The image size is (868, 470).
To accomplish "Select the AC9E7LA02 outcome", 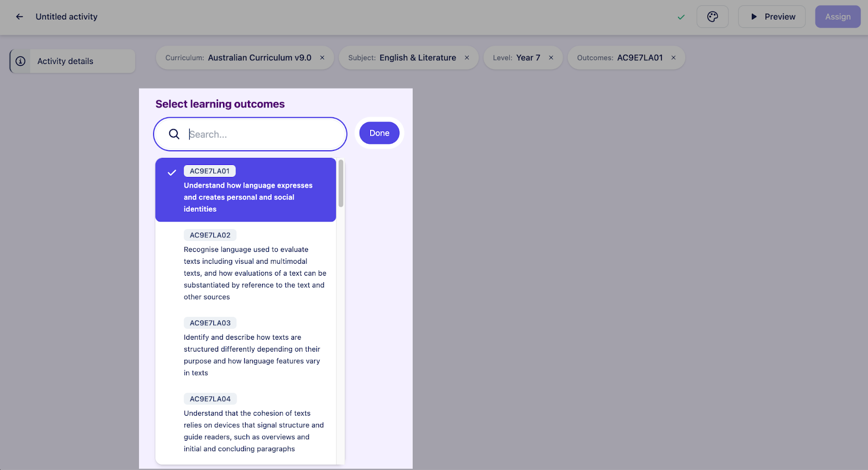I will click(x=246, y=266).
